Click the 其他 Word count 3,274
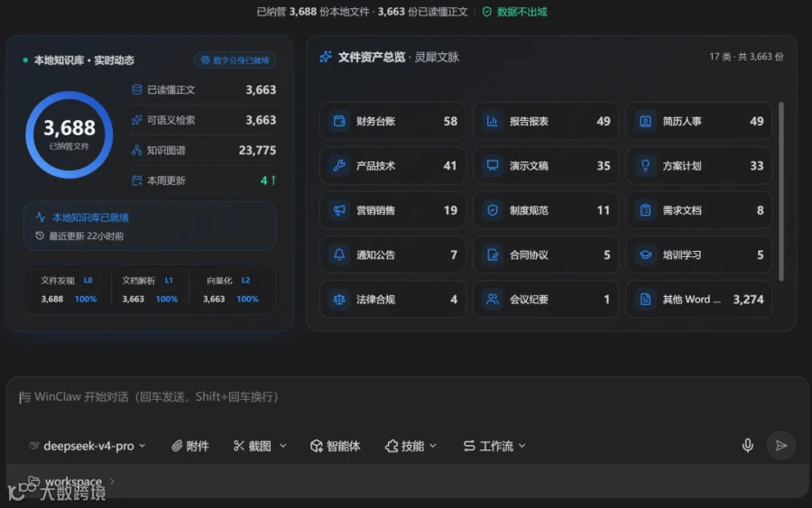The height and width of the screenshot is (508, 812). click(x=748, y=300)
